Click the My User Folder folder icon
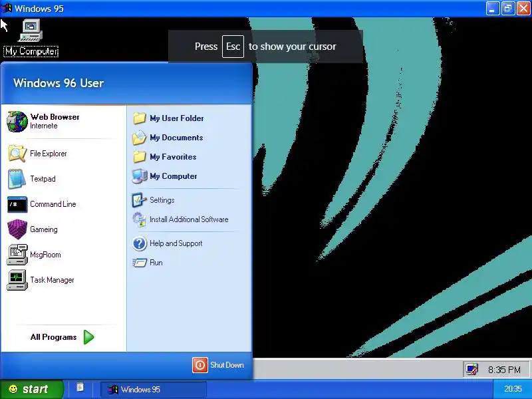The height and width of the screenshot is (399, 532). (139, 118)
